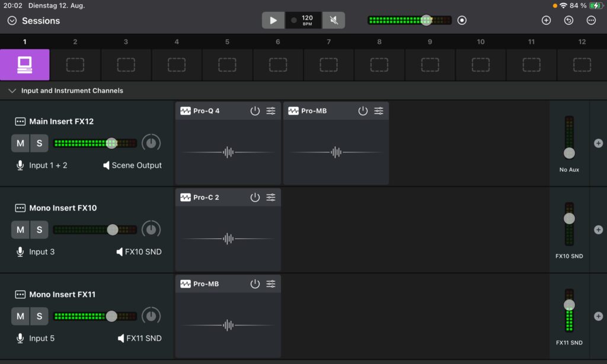Screen dimensions: 607x364
Task: Select scene slot 2
Action: pos(75,65)
